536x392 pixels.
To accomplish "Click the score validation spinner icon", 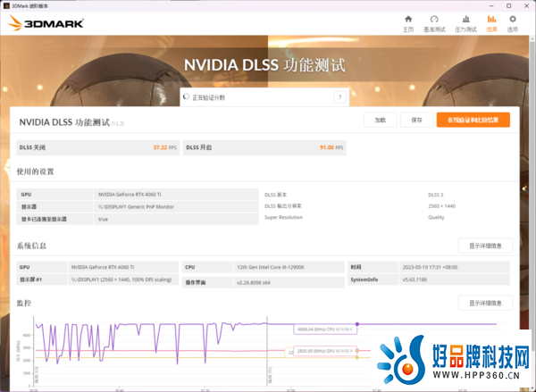I will (187, 96).
